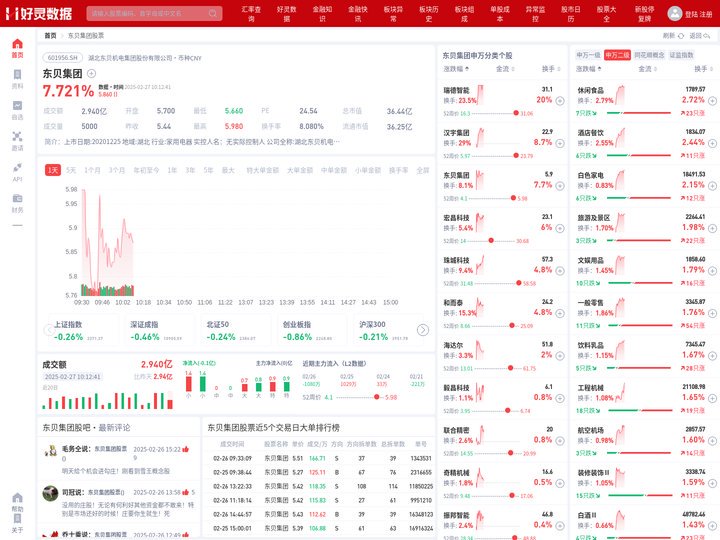Like 毛务全's comment with thumbs-up
Image resolution: width=720 pixels, height=540 pixels.
(186, 449)
